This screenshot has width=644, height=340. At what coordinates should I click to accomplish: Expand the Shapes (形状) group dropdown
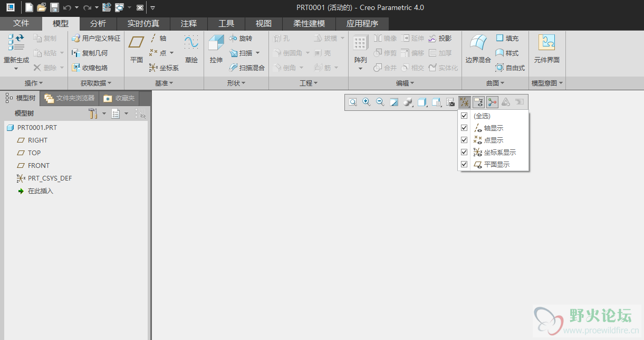pos(236,83)
